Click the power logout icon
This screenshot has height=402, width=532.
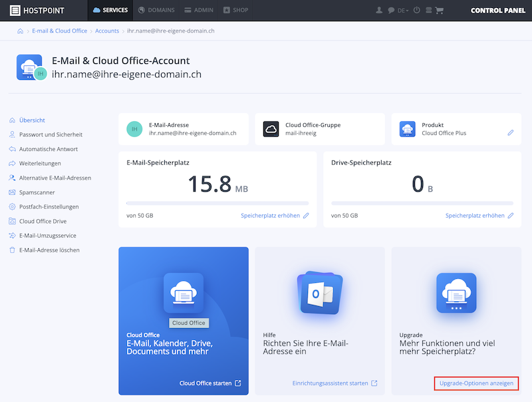[417, 10]
